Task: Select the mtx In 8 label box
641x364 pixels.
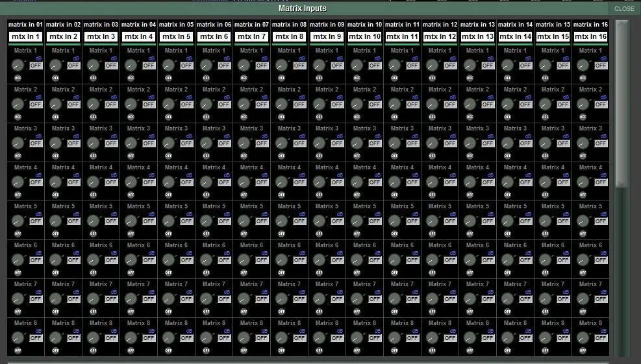Action: (x=289, y=36)
